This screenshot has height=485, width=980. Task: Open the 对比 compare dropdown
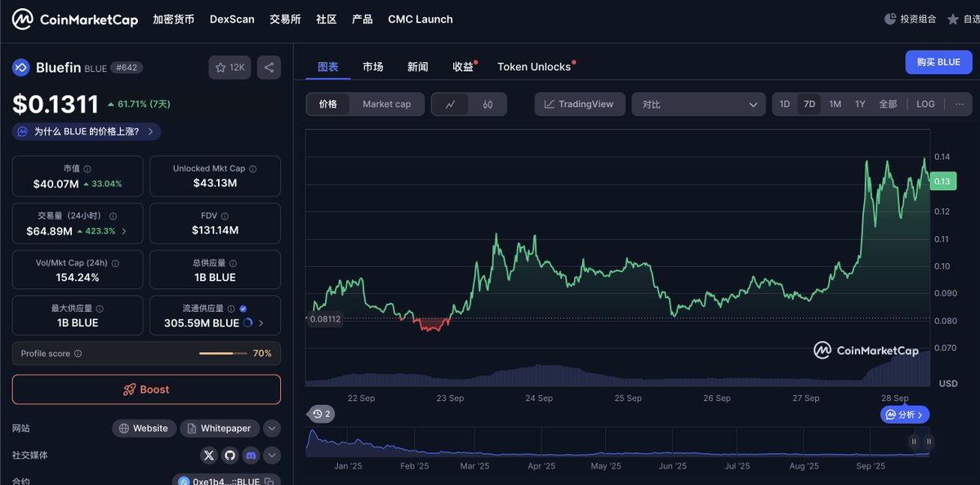(698, 105)
